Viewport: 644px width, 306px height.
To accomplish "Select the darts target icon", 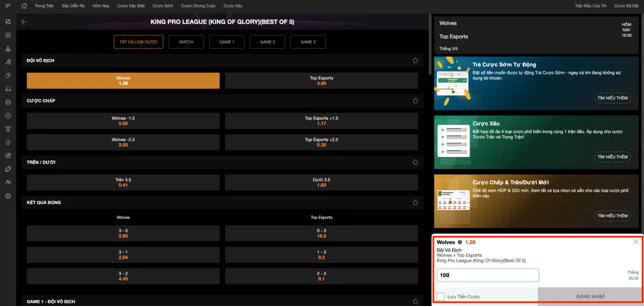I will 8,155.
